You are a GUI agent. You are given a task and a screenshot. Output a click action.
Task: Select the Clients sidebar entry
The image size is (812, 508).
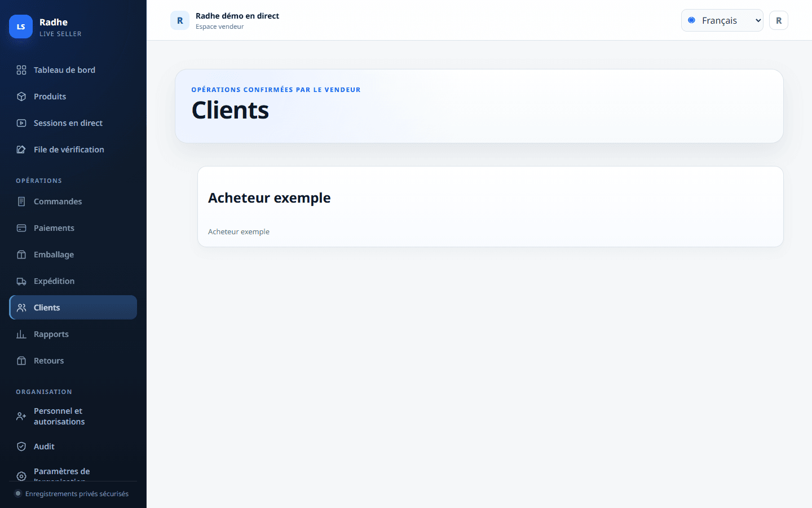pyautogui.click(x=73, y=308)
